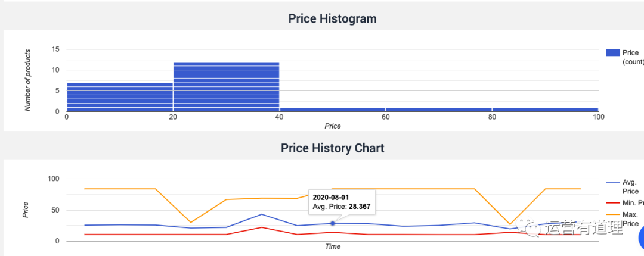The image size is (644, 256).
Task: Click the Price Histogram heading
Action: (332, 18)
